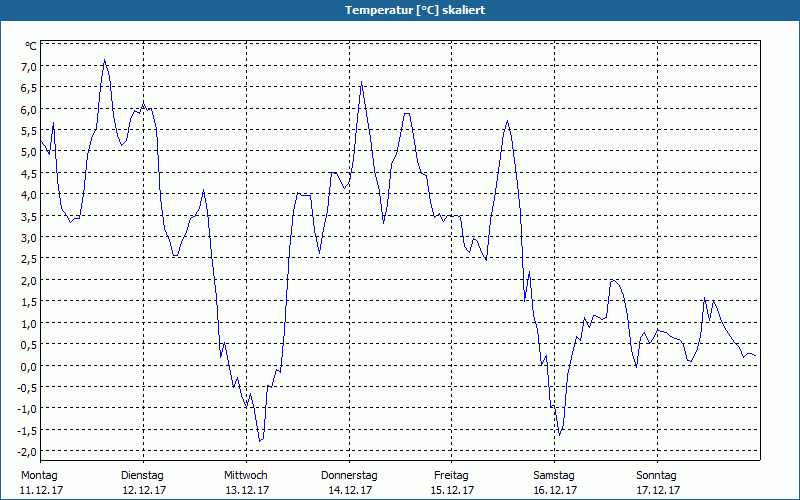Screen dimensions: 800x500
Task: Click the 5,5 axis value
Action: click(x=29, y=131)
